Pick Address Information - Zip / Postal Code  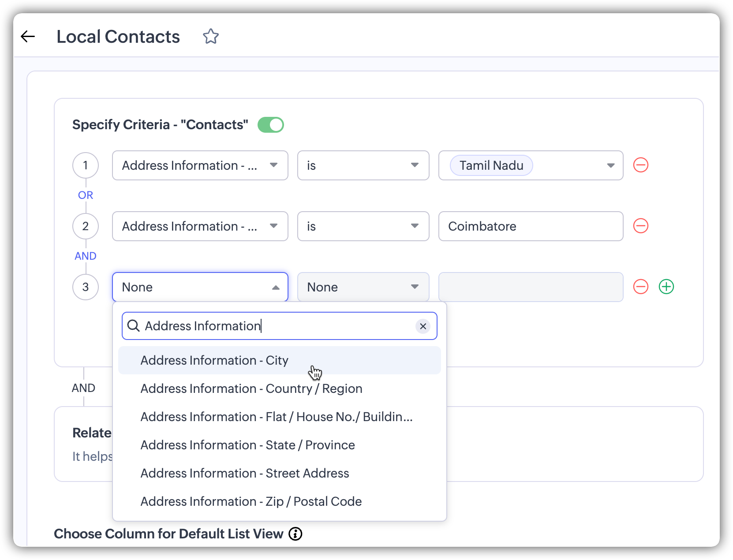[251, 502]
